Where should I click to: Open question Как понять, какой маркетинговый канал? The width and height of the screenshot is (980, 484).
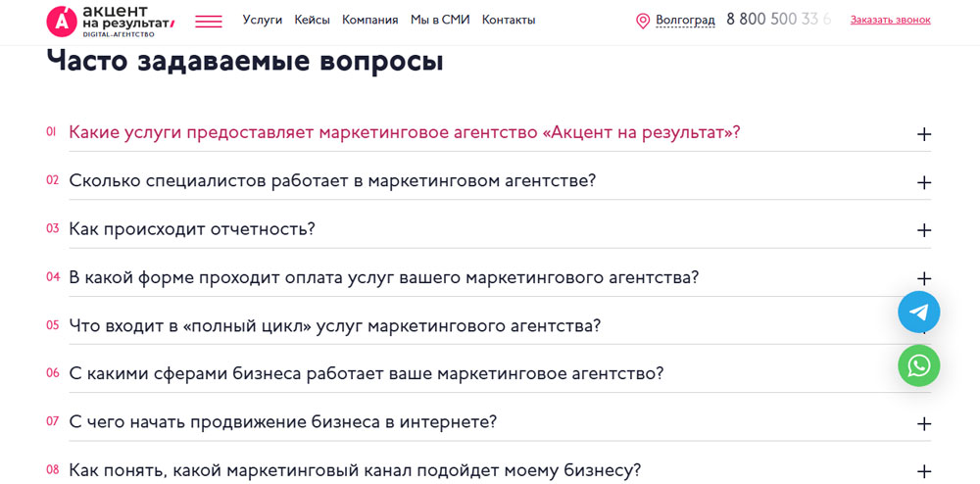pos(355,470)
